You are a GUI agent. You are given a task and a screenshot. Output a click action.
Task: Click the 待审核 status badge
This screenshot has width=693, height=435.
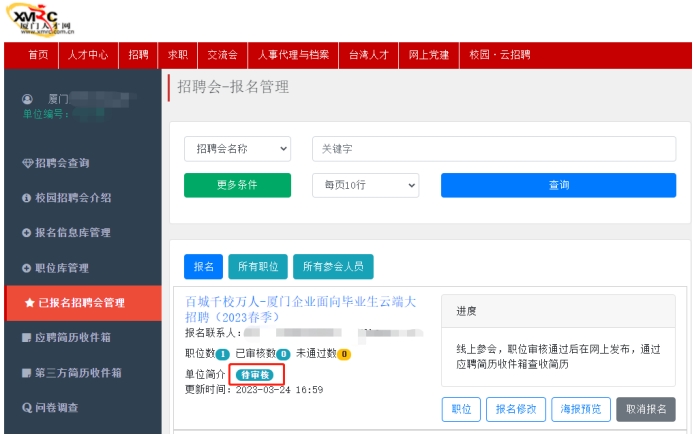(x=255, y=375)
